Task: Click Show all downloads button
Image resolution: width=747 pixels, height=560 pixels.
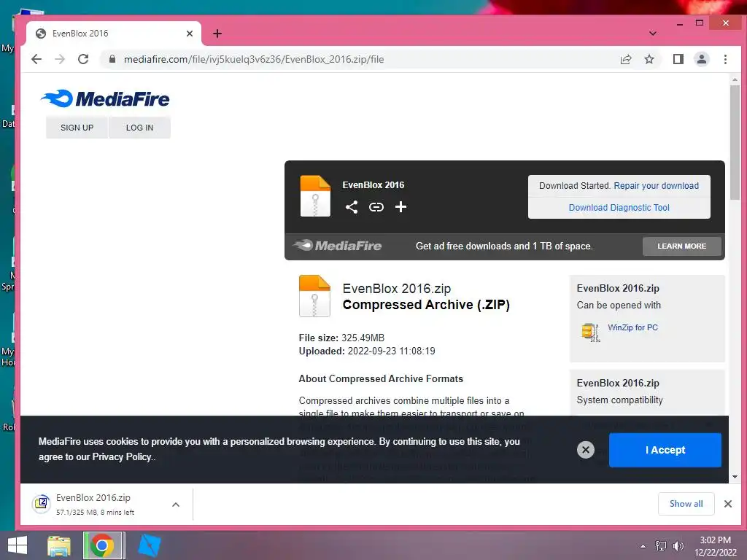Action: [x=686, y=504]
